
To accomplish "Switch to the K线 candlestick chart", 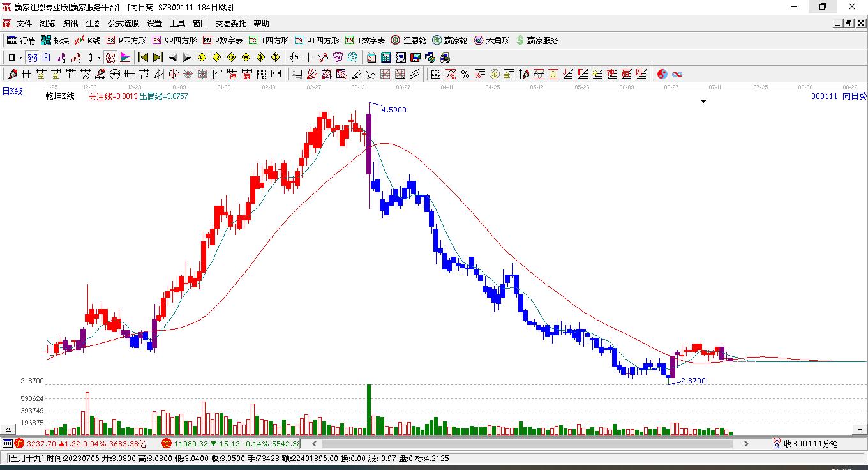I will click(x=87, y=40).
